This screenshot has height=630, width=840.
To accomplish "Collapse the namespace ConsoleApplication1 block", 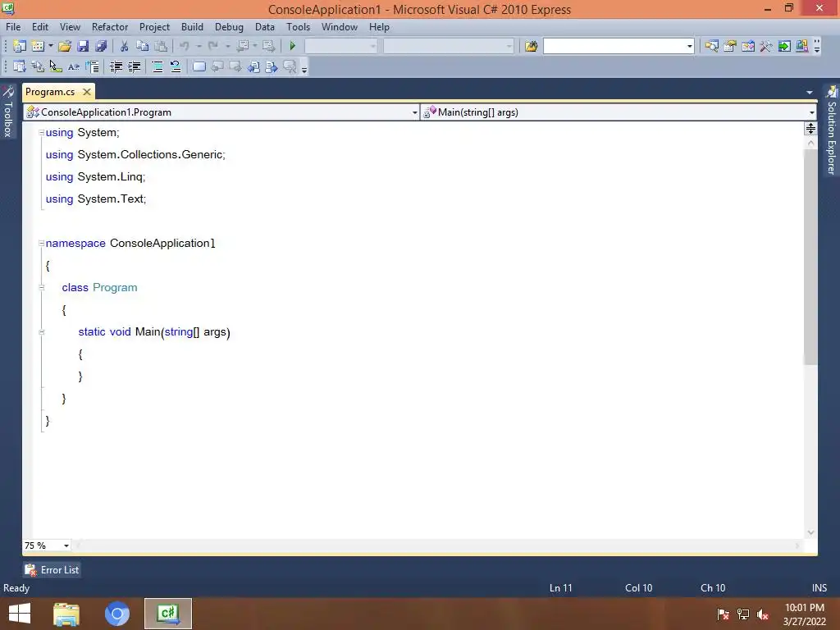I will [41, 243].
